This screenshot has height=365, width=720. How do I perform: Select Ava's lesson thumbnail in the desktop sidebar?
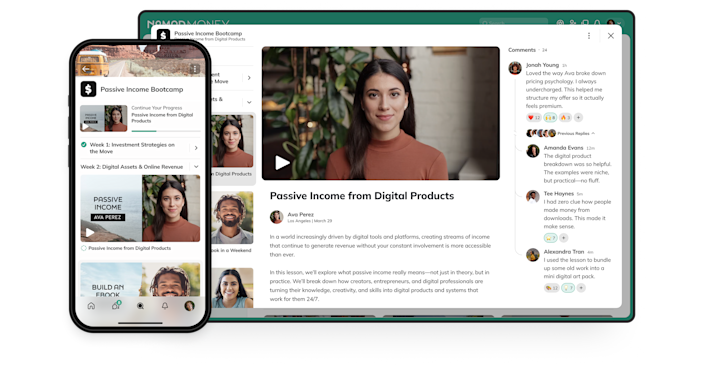coord(232,141)
